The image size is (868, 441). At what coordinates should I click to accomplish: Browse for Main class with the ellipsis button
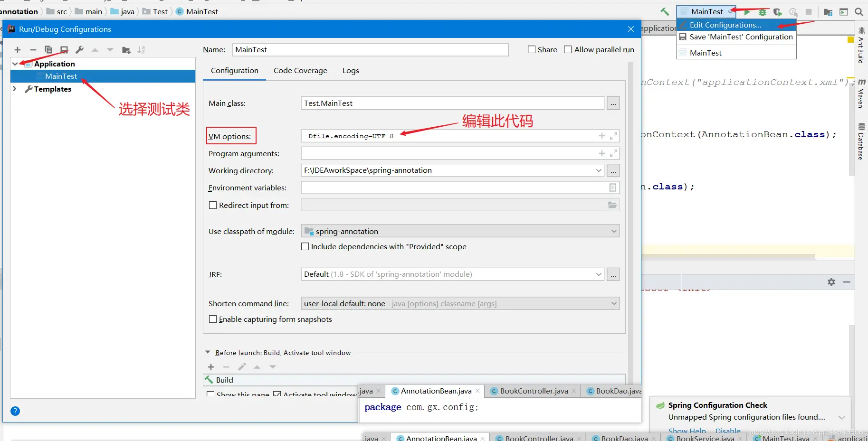[x=613, y=103]
